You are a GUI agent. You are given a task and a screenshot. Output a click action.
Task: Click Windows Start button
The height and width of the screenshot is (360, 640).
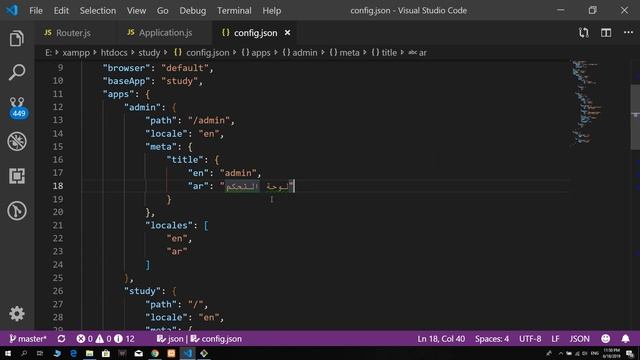point(8,353)
